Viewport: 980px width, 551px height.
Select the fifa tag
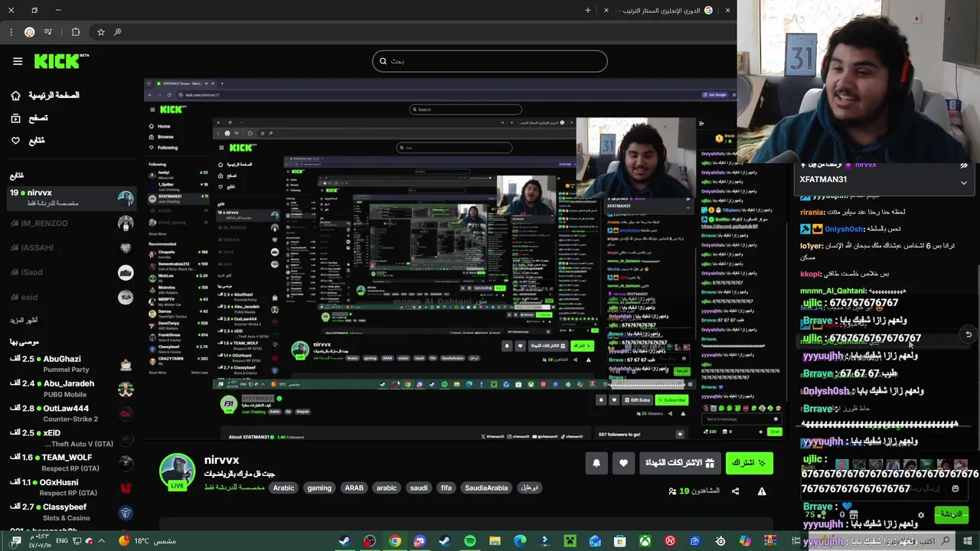click(x=446, y=487)
